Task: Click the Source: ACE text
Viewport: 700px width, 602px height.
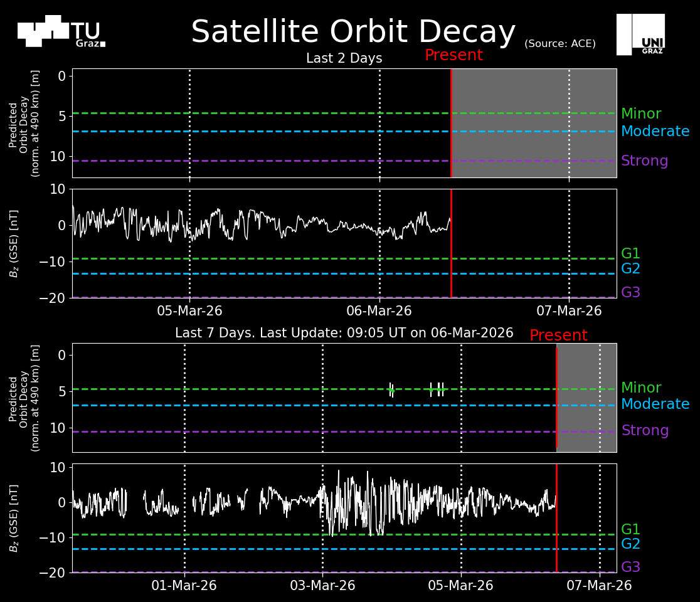Action: coord(559,44)
